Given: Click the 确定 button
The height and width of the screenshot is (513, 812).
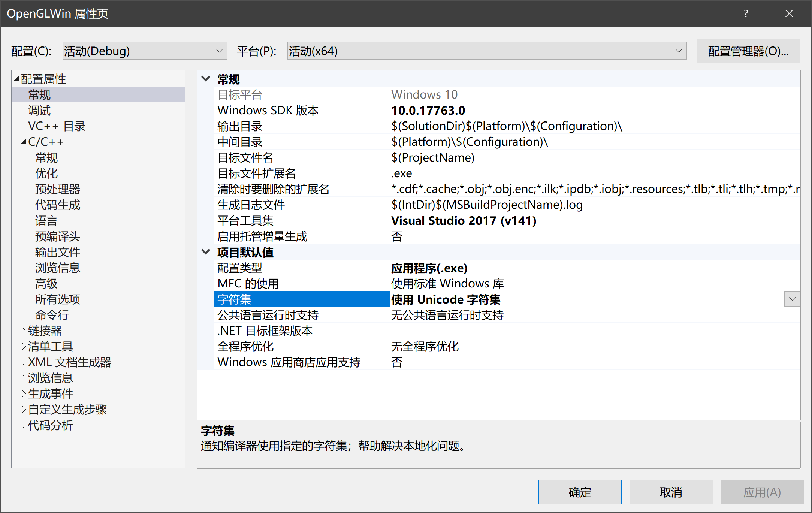Looking at the screenshot, I should point(580,492).
